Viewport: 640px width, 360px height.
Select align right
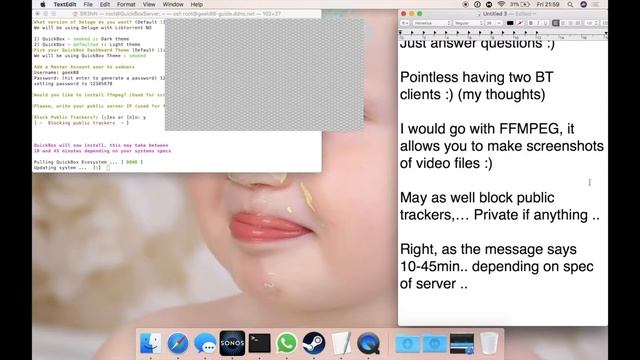[x=571, y=23]
